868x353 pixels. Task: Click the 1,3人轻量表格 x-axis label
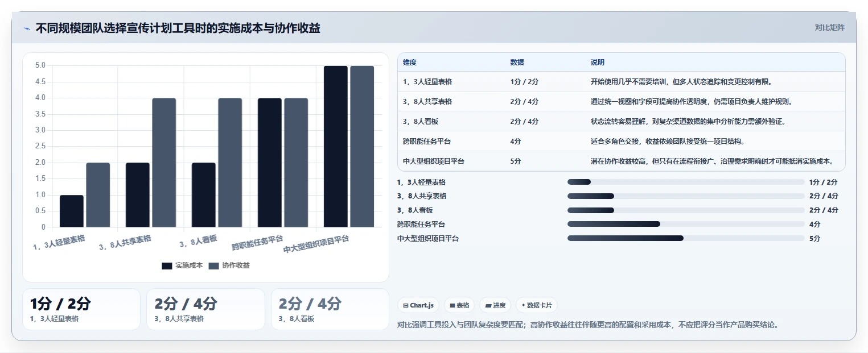tap(59, 243)
